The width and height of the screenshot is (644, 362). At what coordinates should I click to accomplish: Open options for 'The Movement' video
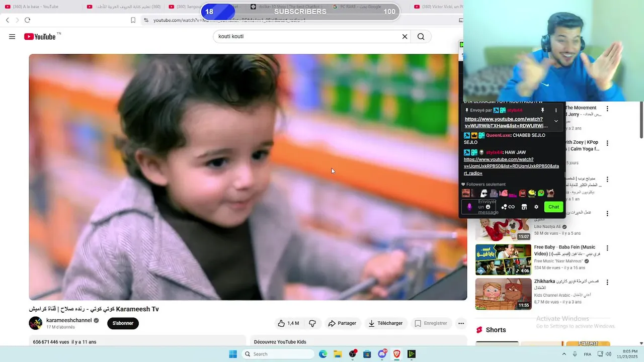click(607, 109)
